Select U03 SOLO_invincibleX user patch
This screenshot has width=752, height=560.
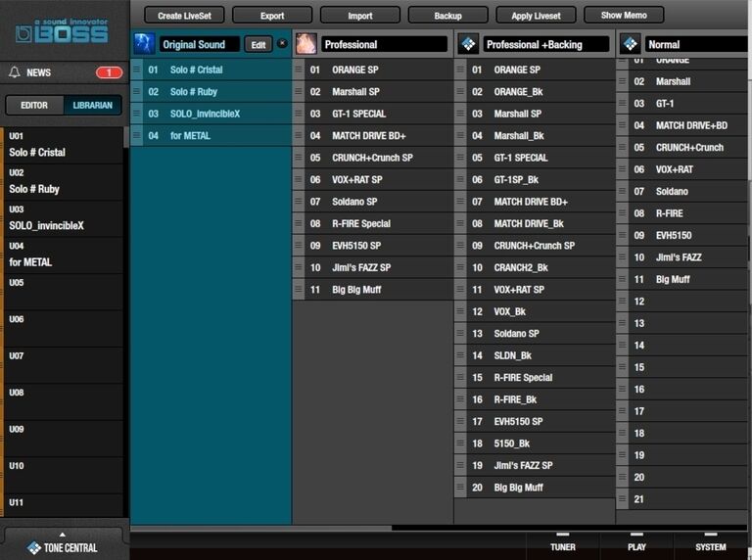click(64, 218)
